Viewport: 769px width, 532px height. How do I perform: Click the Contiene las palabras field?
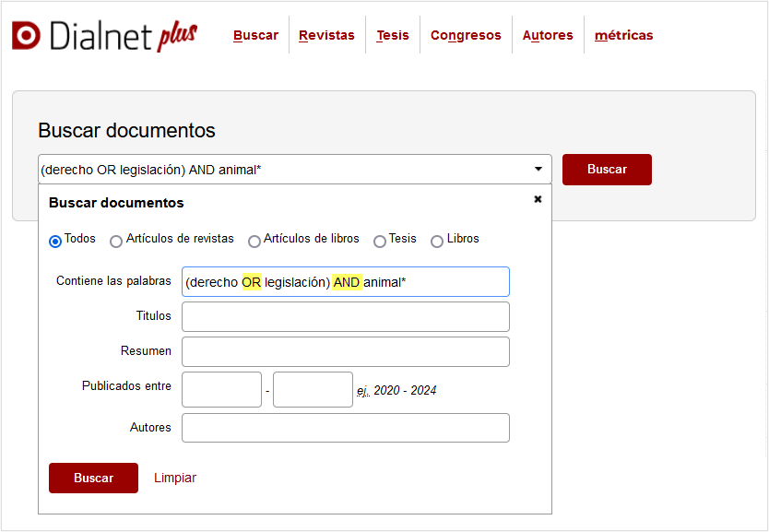[346, 282]
